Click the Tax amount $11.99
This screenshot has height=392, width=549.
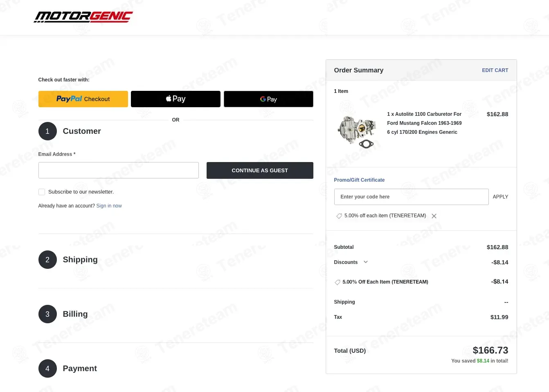499,317
